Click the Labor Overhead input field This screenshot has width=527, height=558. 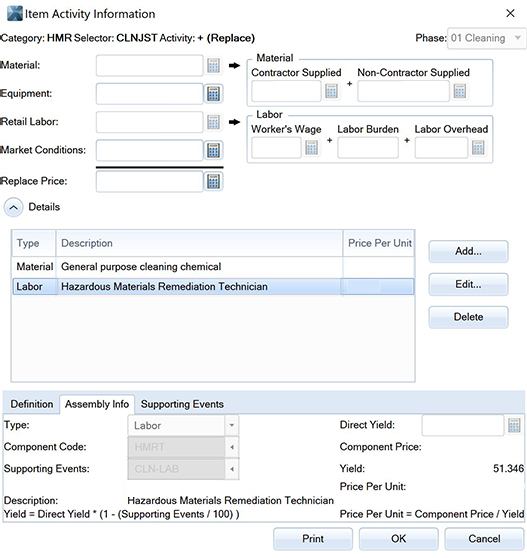pyautogui.click(x=441, y=147)
